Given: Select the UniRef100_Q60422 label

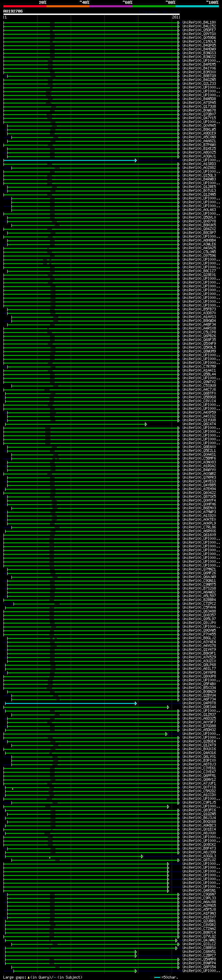Looking at the screenshot, I should (199, 493).
